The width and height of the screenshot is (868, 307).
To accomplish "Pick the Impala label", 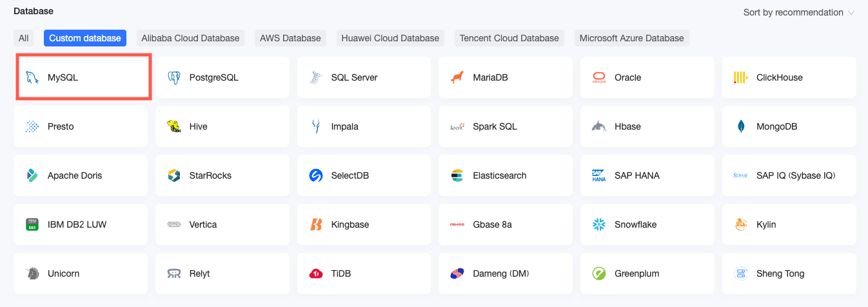I will (x=345, y=126).
